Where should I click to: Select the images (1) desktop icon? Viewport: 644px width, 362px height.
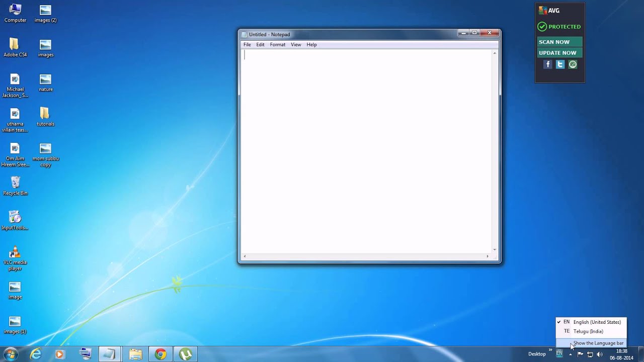click(15, 325)
